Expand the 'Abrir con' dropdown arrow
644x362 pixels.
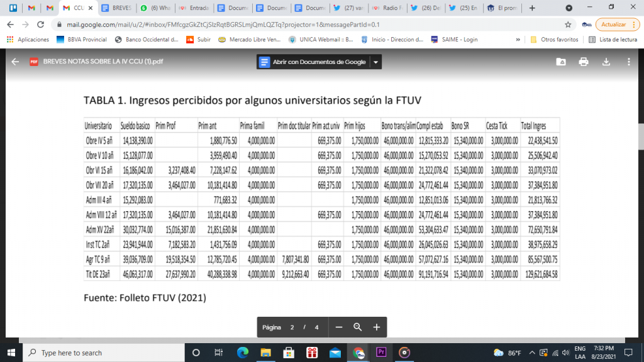(376, 62)
